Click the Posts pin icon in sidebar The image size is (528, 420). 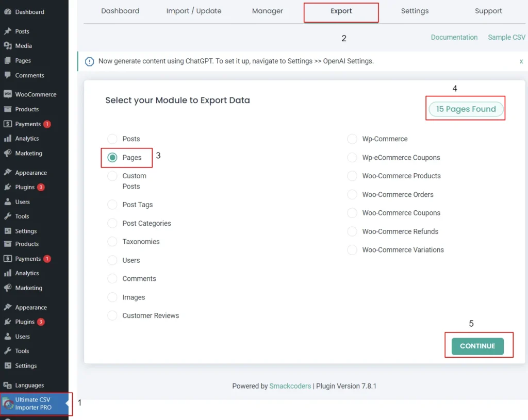pos(8,31)
